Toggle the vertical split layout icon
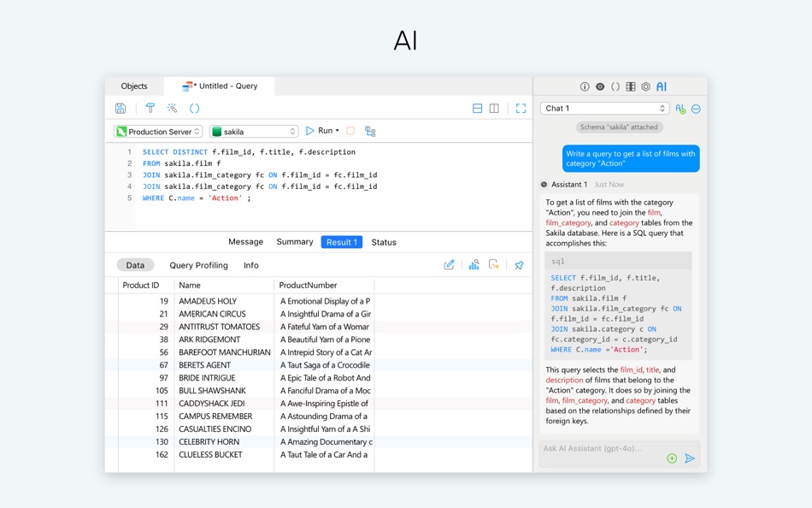812x508 pixels. tap(494, 108)
